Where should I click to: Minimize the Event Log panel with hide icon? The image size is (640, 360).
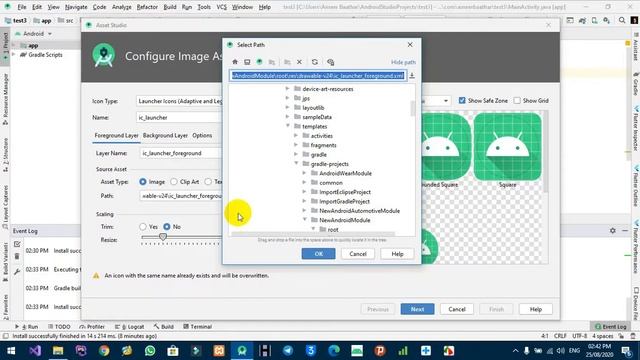coord(625,231)
